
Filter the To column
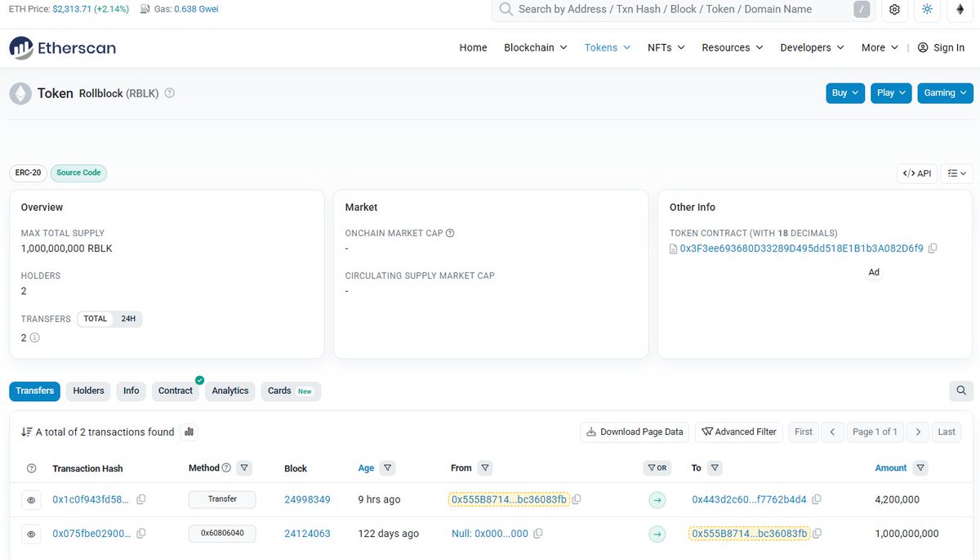[715, 468]
